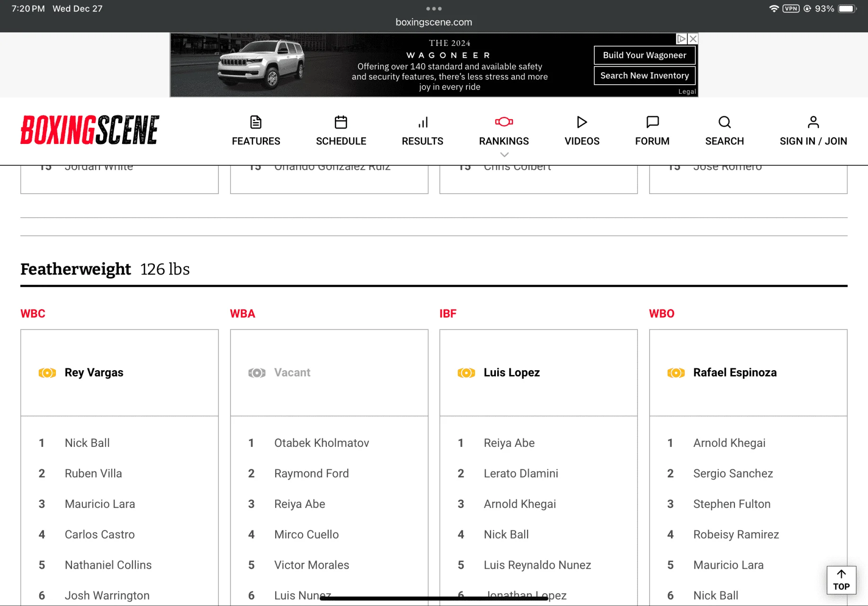
Task: Select Lerato Dlamini in the IBF list
Action: point(521,473)
